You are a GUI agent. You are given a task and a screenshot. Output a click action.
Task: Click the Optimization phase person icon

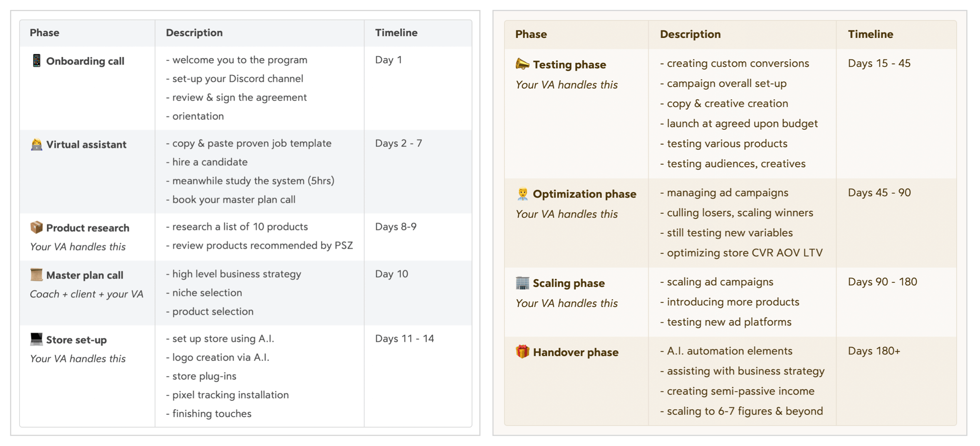pos(522,194)
